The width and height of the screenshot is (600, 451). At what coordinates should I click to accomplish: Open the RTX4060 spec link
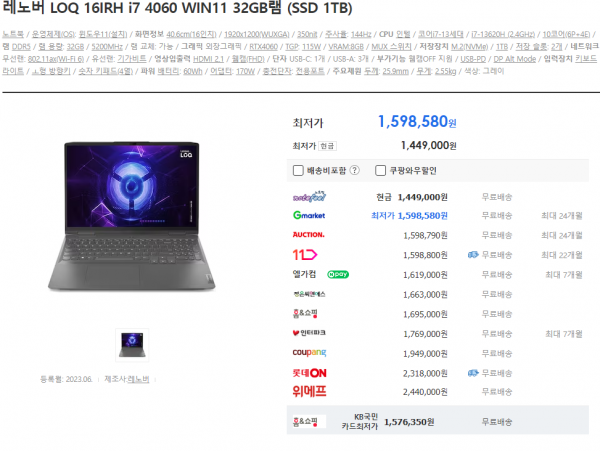coord(263,47)
